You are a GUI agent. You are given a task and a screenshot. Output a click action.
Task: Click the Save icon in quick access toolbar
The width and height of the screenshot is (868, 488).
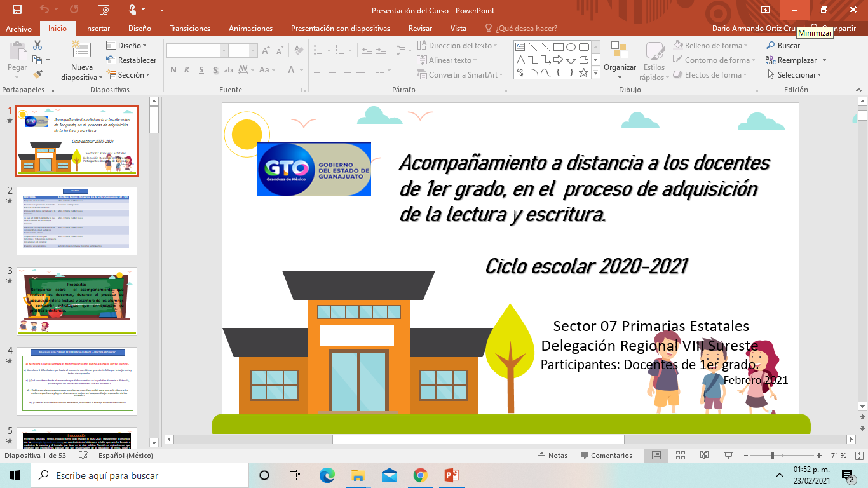17,10
